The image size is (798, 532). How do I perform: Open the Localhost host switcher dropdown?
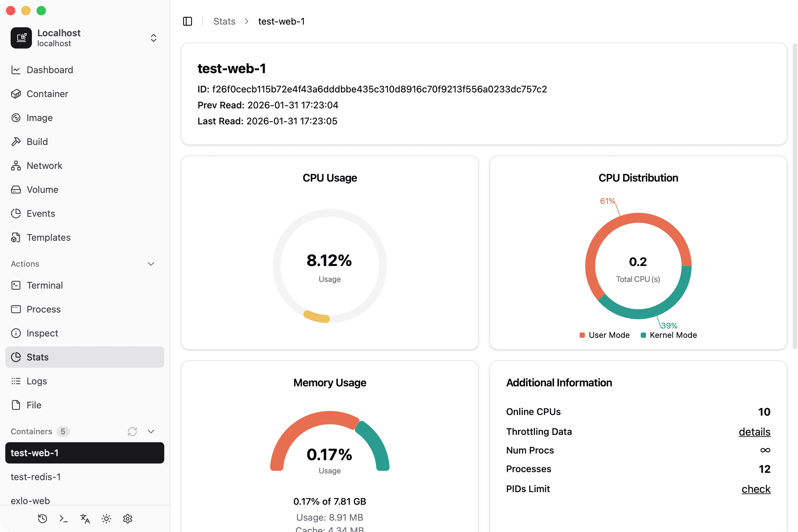click(x=153, y=38)
